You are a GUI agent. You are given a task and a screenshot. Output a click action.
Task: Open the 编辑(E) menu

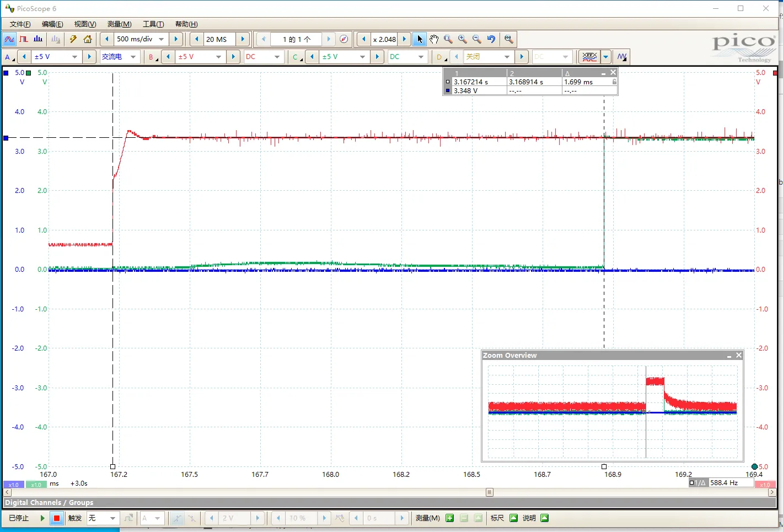[x=52, y=24]
